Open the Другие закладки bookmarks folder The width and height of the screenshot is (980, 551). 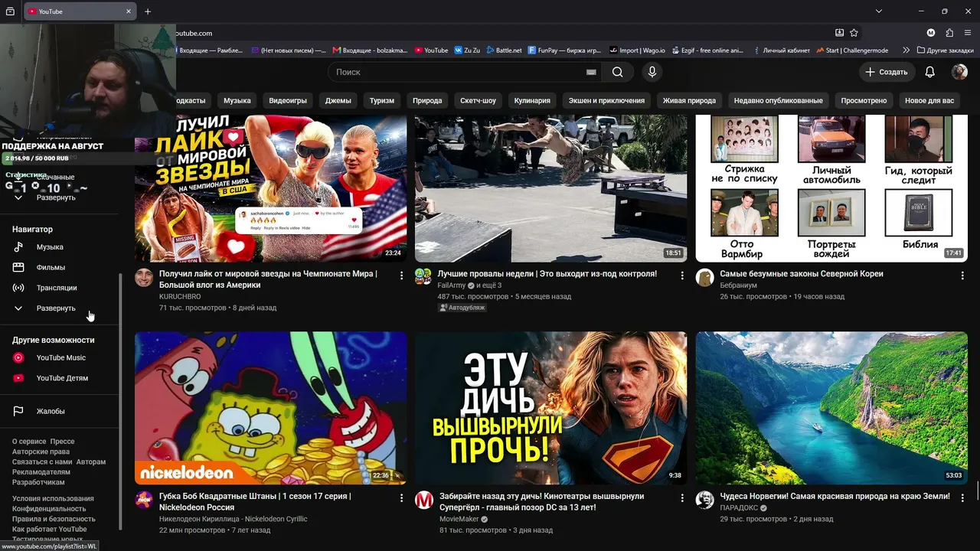pyautogui.click(x=945, y=51)
